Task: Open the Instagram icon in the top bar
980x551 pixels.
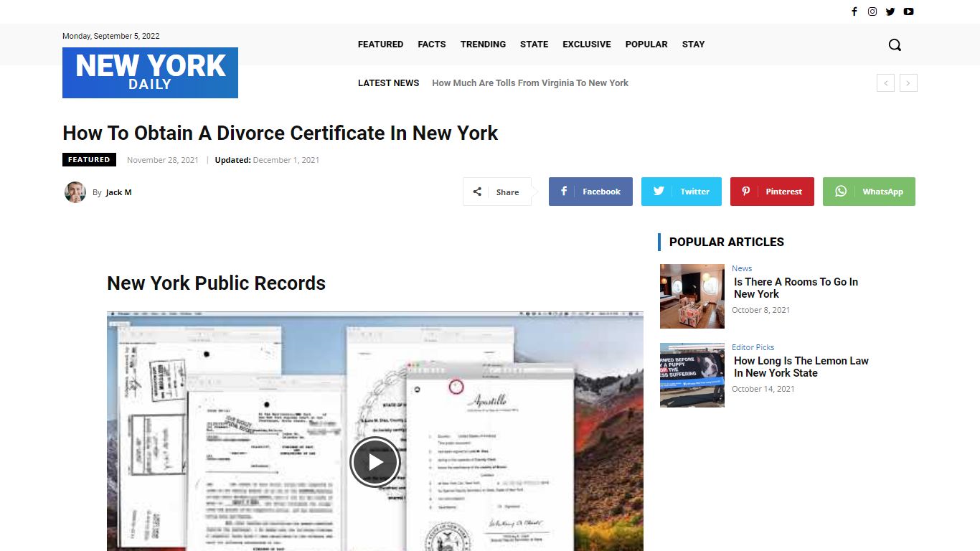Action: click(x=872, y=11)
